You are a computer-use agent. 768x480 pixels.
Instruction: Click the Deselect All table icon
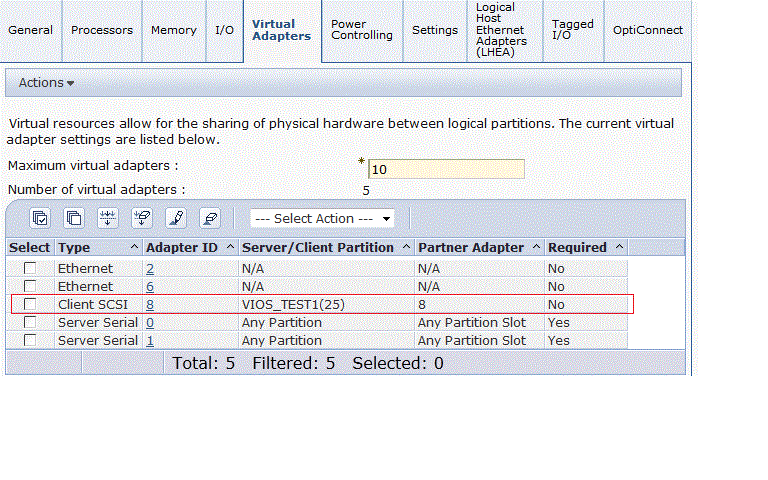pos(74,218)
